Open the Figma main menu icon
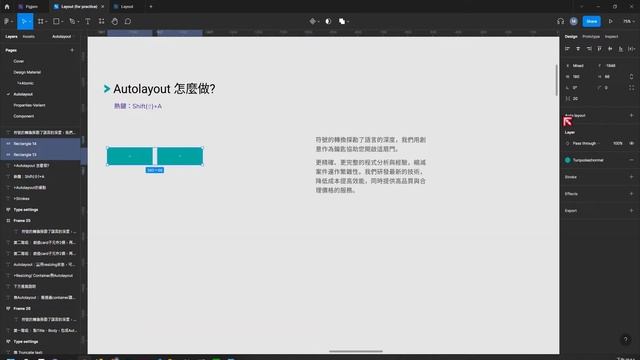 (7, 21)
